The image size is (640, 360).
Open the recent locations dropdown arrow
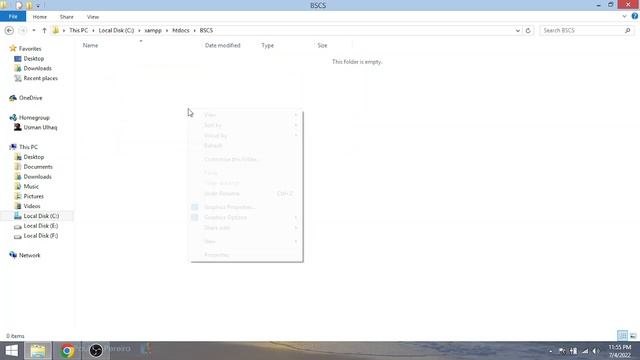[33, 31]
